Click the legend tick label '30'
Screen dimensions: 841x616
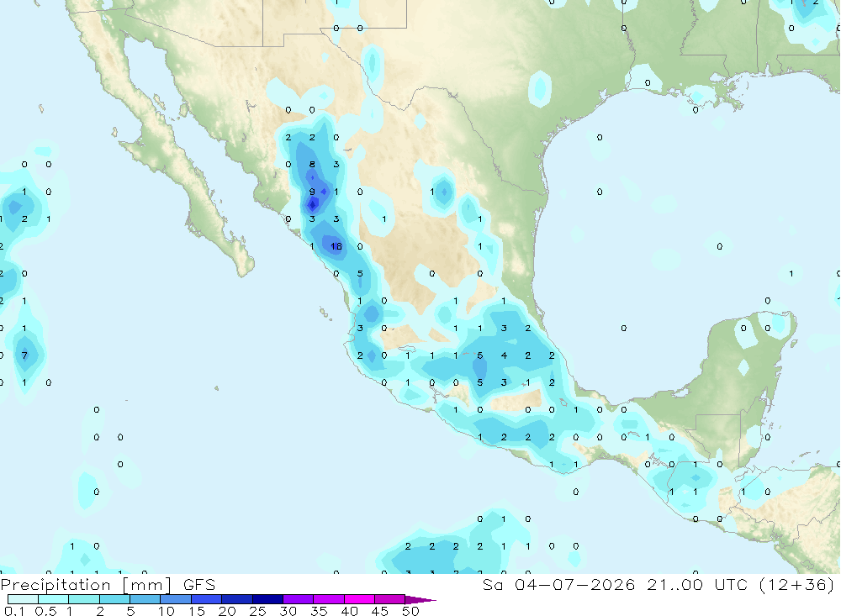(x=288, y=611)
